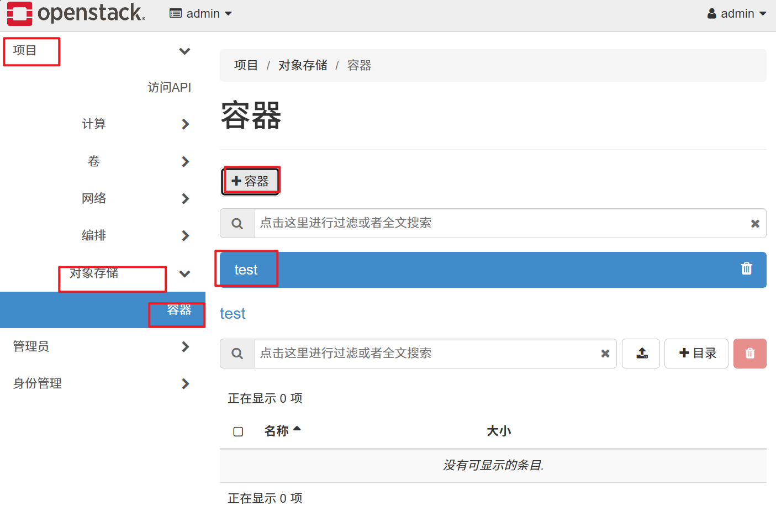Clear the container search filter

pyautogui.click(x=755, y=224)
